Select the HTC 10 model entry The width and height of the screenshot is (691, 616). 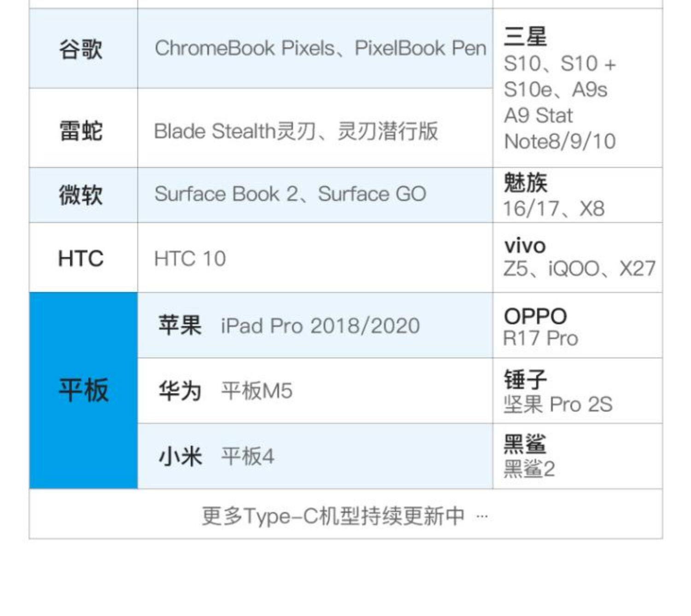pos(190,258)
